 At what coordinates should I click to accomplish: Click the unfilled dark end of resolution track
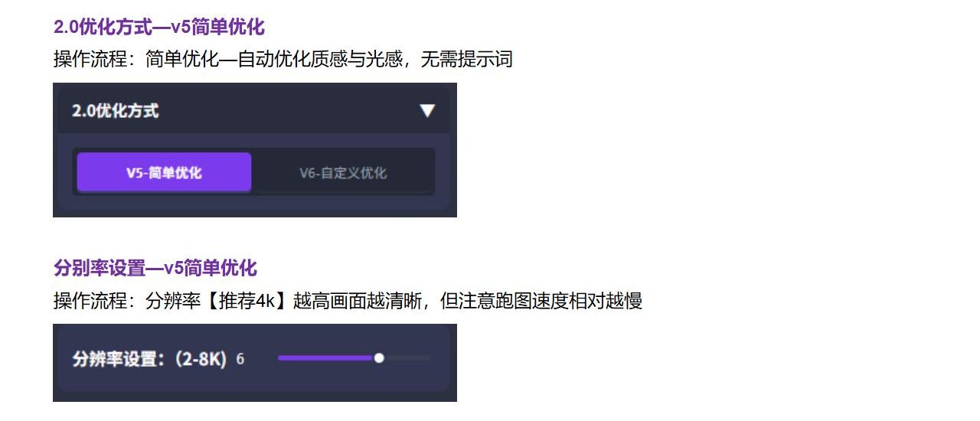pyautogui.click(x=407, y=358)
